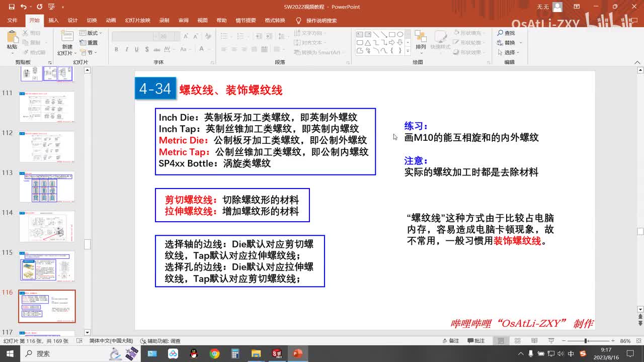Click the zoom out minus button
This screenshot has height=362, width=644.
pos(563,341)
